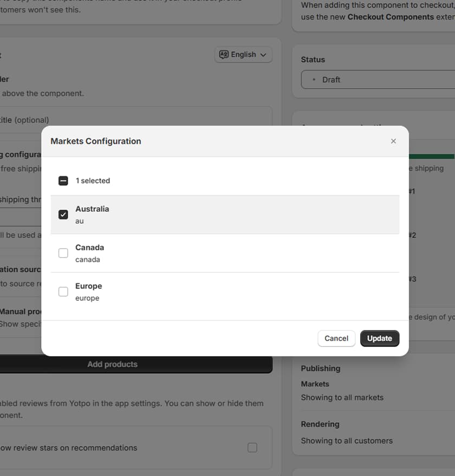
Task: Click the indeterminate dash icon on '1 selected'
Action: [x=63, y=180]
